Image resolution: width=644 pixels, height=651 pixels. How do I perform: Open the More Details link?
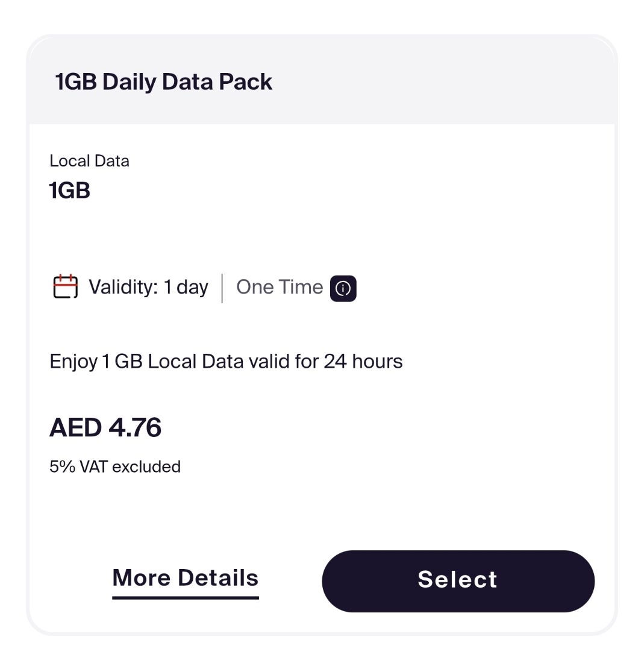coord(185,577)
